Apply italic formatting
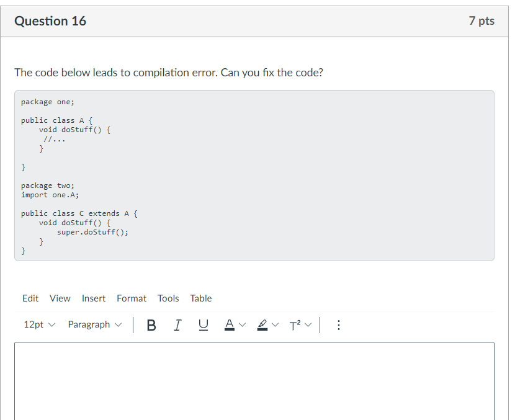515x420 pixels. [177, 324]
